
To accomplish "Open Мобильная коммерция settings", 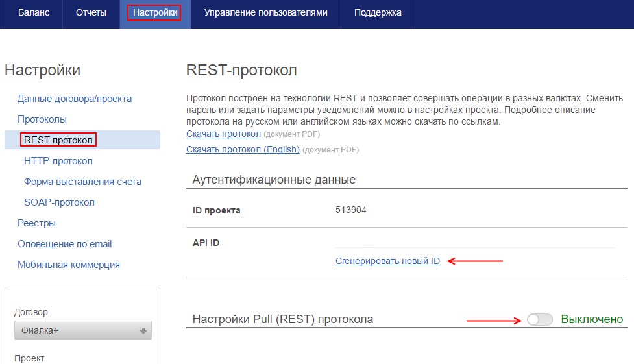I will 69,265.
